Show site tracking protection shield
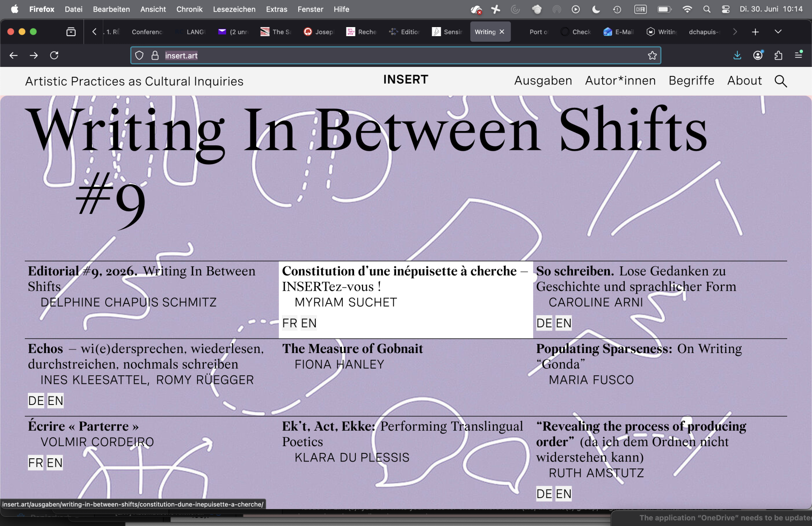This screenshot has width=812, height=526. point(139,55)
